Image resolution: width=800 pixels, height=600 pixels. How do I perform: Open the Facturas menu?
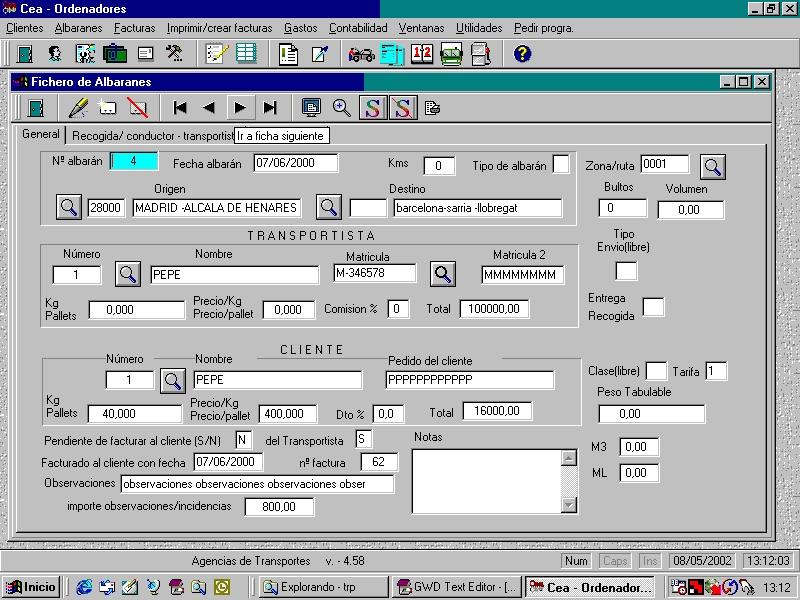coord(134,28)
